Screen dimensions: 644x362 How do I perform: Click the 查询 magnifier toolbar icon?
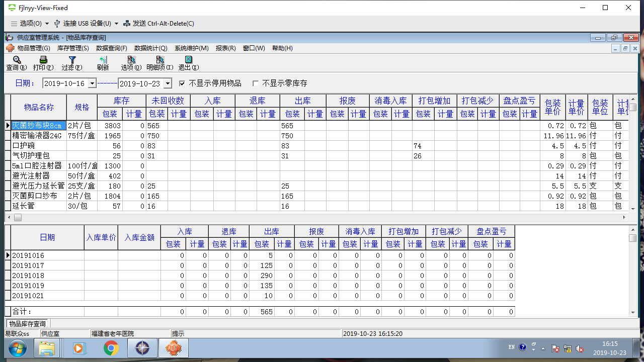[x=17, y=60]
